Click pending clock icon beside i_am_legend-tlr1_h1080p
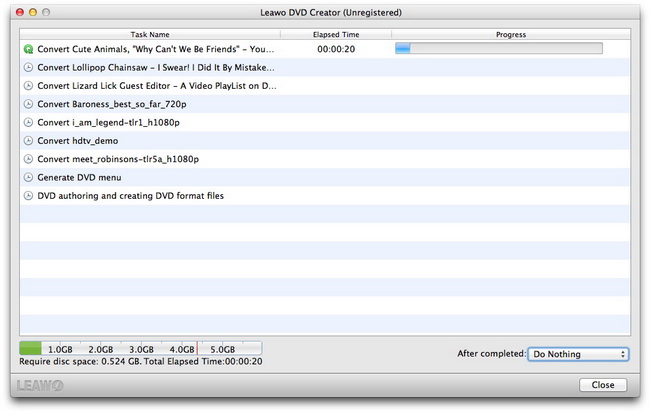The image size is (650, 413). (28, 122)
